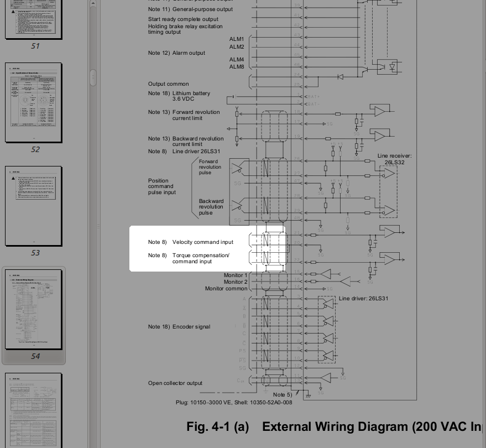Click the 'Plug: 10150-3000 VE' text line
This screenshot has height=448, width=486.
(x=234, y=403)
